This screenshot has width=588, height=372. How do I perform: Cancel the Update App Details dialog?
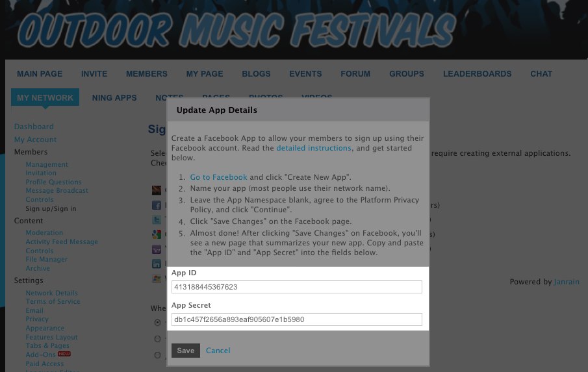point(218,351)
